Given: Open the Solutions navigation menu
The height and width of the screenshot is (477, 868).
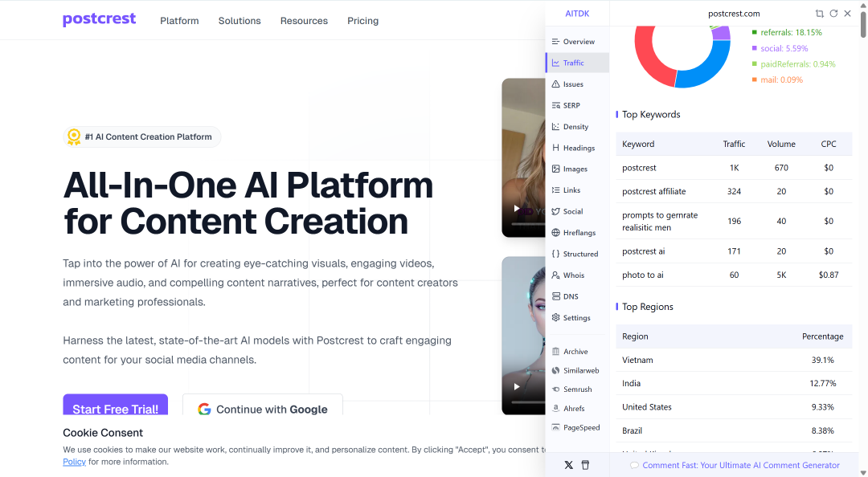Looking at the screenshot, I should (240, 20).
